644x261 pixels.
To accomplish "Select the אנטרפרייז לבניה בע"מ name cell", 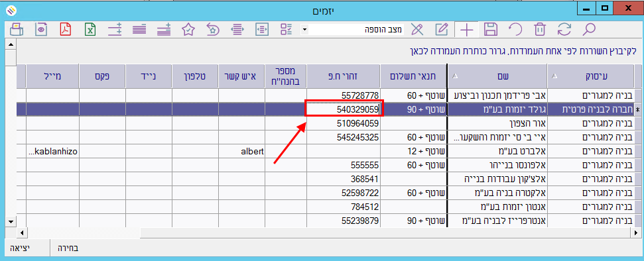I will (497, 221).
